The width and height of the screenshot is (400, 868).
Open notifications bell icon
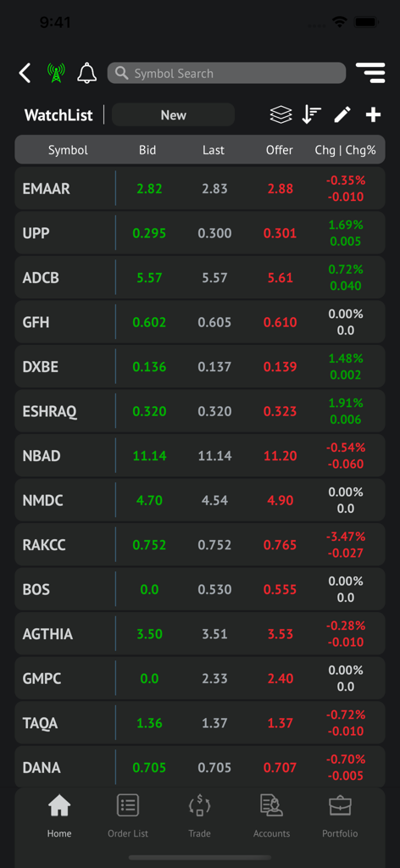[86, 73]
